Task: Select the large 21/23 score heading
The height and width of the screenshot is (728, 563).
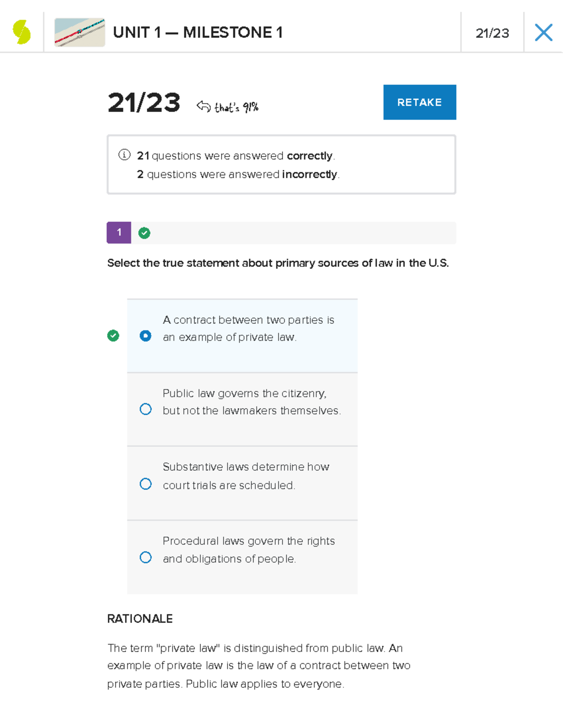Action: [144, 104]
